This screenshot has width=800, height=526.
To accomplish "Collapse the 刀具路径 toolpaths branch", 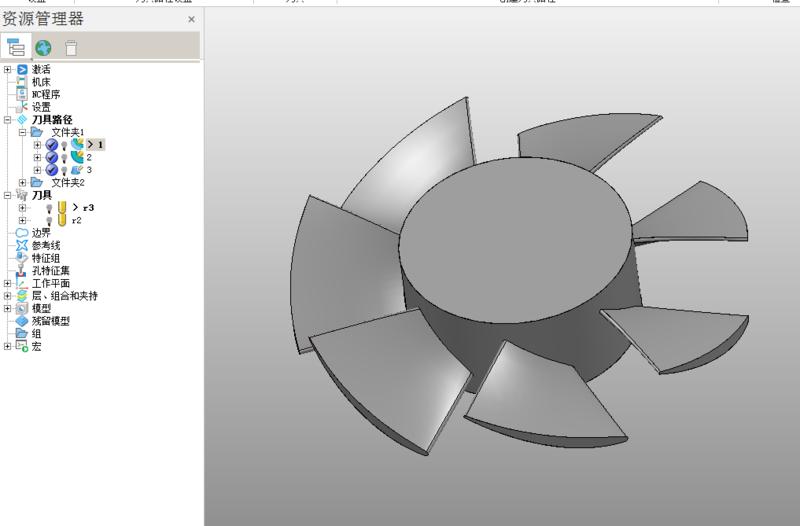I will coord(7,119).
